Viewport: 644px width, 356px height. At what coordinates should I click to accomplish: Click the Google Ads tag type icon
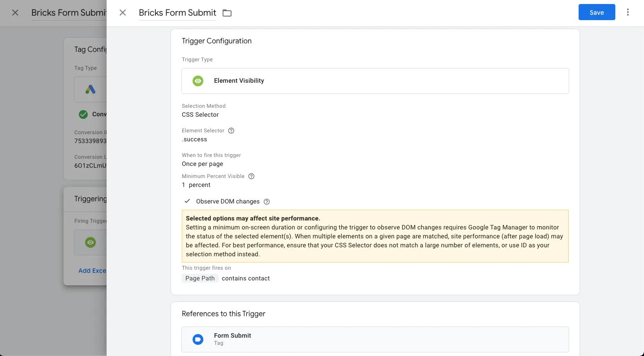90,89
